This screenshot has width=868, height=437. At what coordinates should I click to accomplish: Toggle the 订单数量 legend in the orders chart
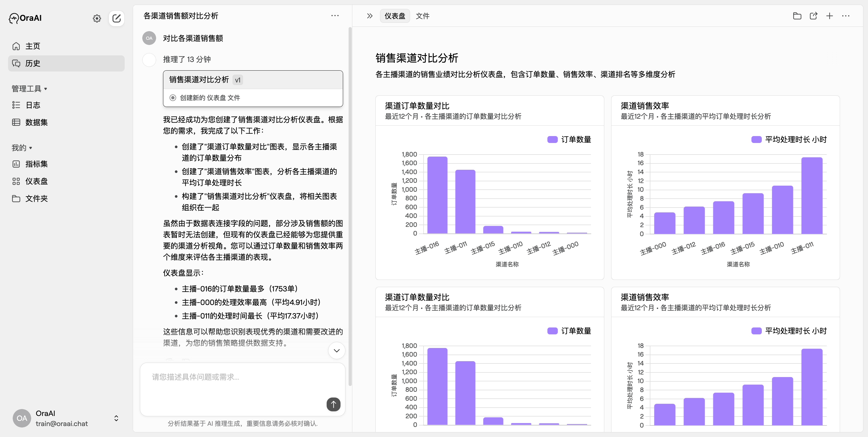(x=569, y=139)
